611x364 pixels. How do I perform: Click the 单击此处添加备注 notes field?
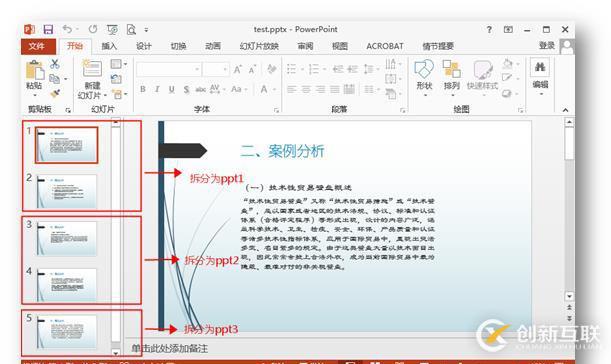[x=170, y=348]
